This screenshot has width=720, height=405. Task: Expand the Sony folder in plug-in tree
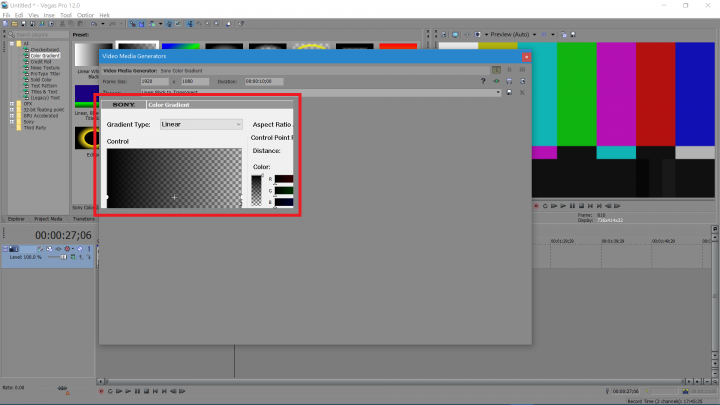point(12,122)
